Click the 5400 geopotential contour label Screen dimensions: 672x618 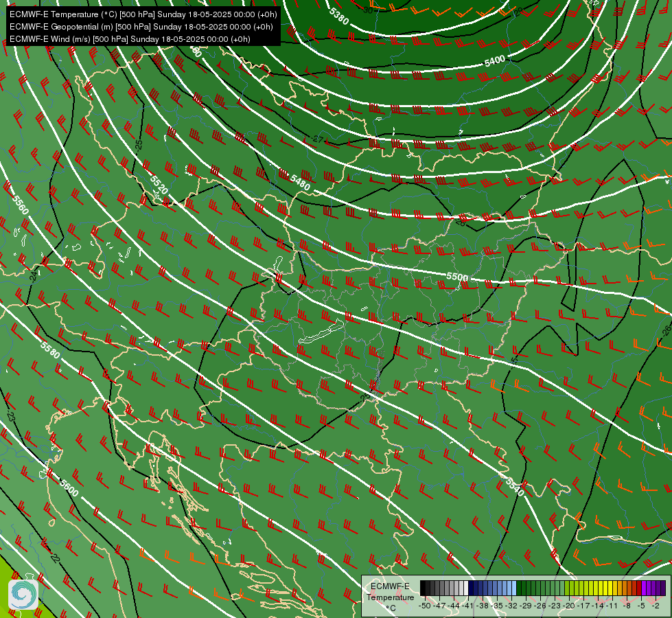(x=495, y=61)
